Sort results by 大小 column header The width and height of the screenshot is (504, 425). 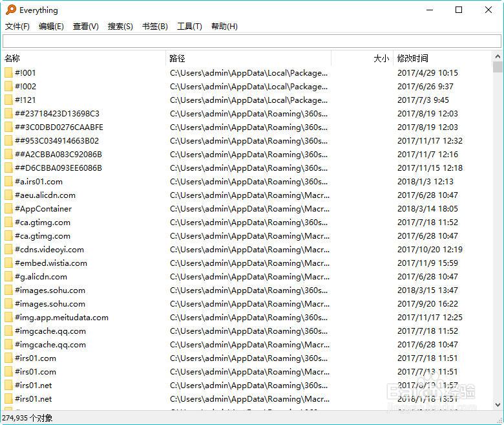(x=362, y=58)
